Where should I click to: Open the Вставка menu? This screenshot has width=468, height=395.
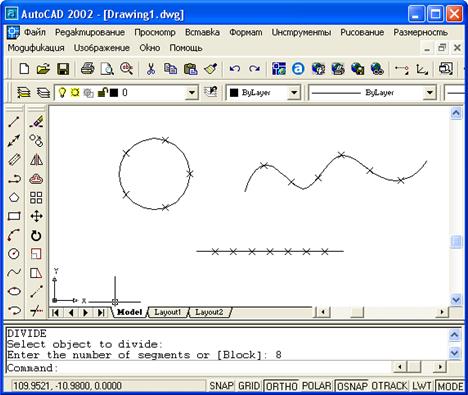point(202,32)
